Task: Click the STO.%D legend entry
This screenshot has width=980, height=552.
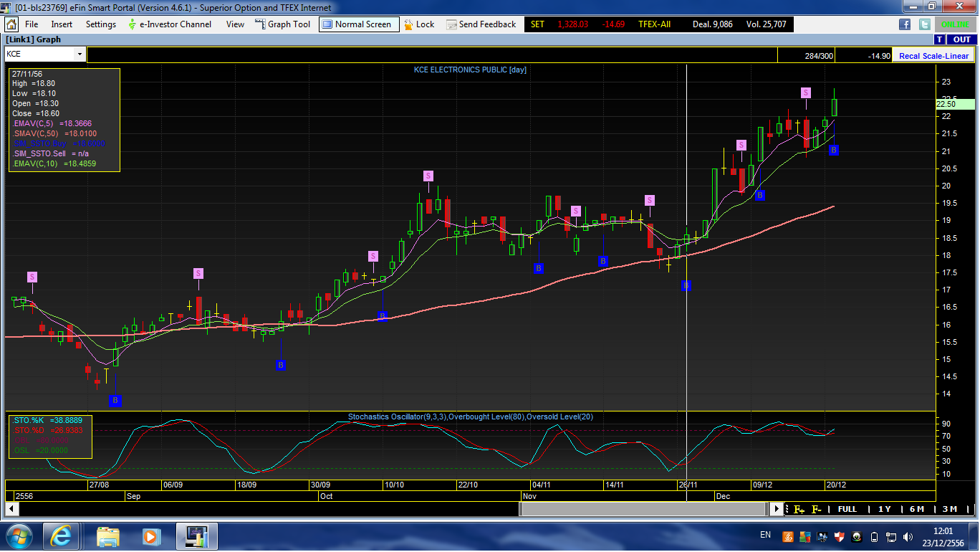Action: pyautogui.click(x=47, y=430)
